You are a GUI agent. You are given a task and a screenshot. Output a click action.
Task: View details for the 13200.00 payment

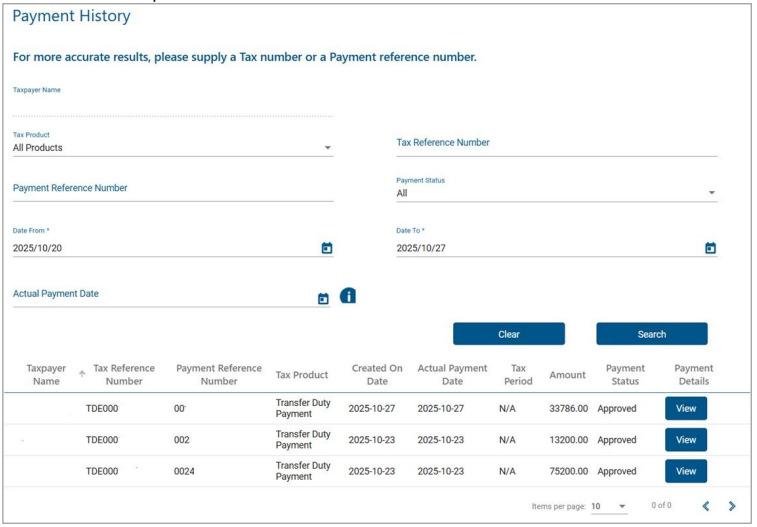point(685,440)
